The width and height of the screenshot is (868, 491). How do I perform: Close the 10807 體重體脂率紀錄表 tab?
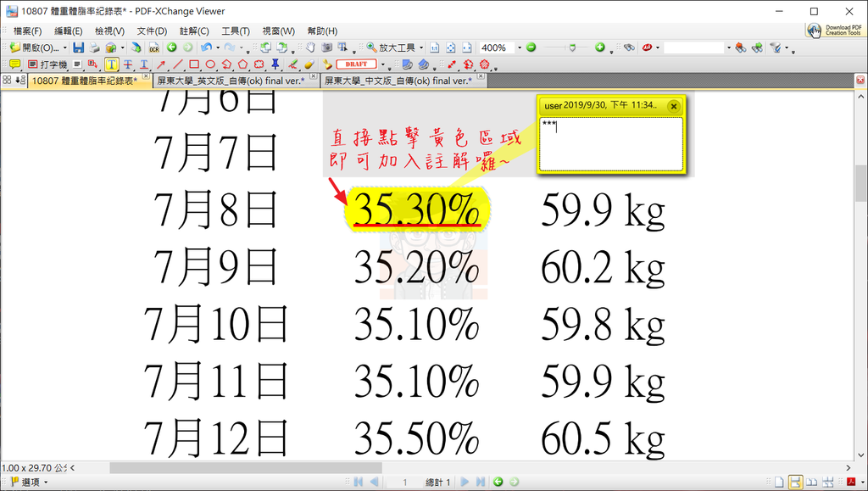[x=146, y=76]
